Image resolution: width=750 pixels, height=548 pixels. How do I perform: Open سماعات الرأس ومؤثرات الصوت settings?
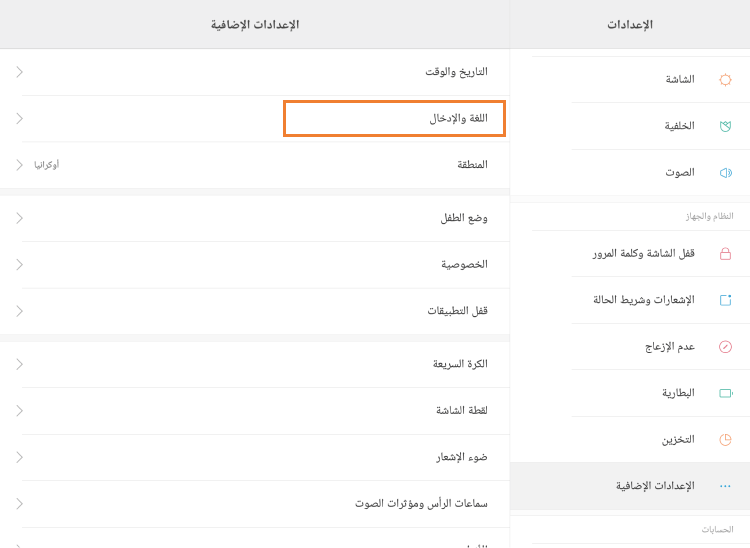(255, 504)
